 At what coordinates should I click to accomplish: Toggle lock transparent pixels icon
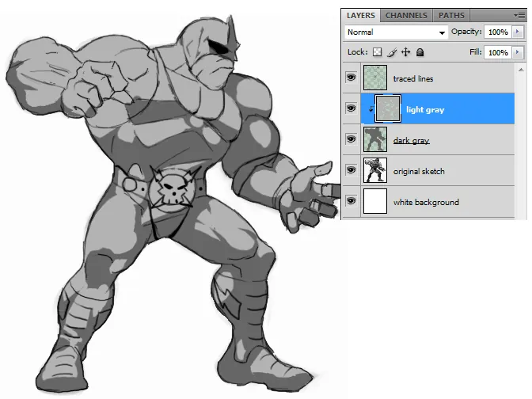coord(377,52)
